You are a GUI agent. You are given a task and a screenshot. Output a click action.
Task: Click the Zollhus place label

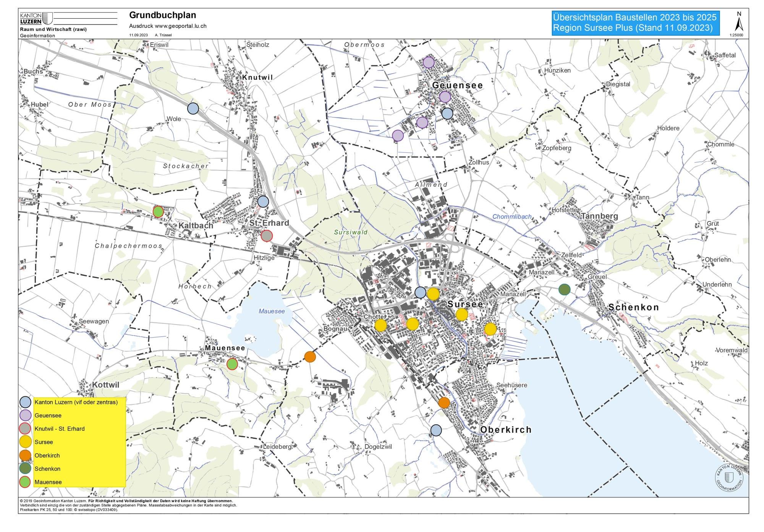click(x=479, y=162)
